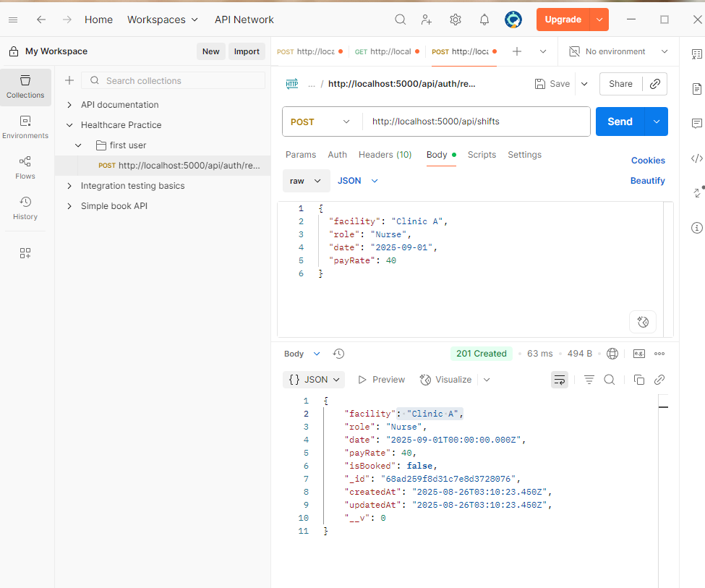Go back with the left arrow
Image resolution: width=705 pixels, height=588 pixels.
click(x=41, y=20)
